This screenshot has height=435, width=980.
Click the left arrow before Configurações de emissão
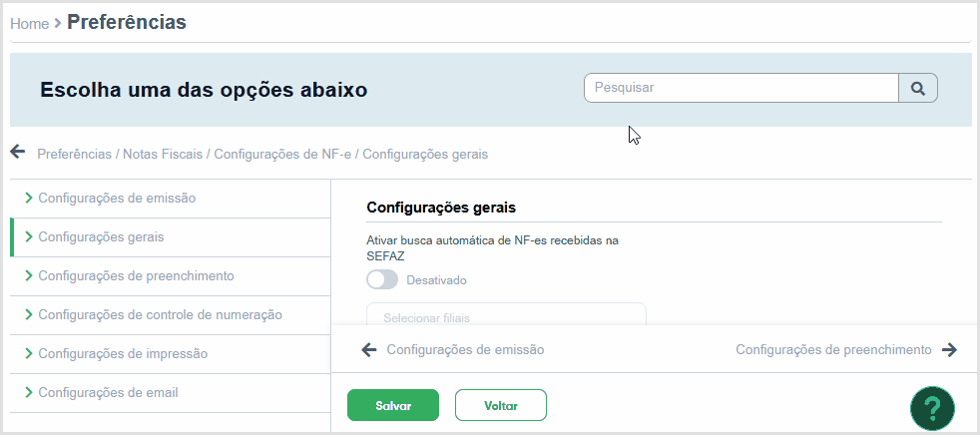click(x=369, y=350)
